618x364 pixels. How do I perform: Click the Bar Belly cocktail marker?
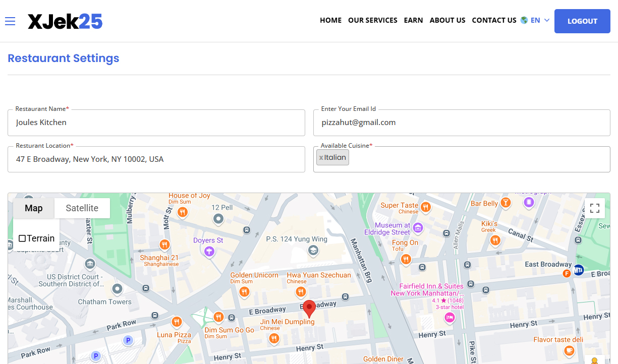coord(505,203)
